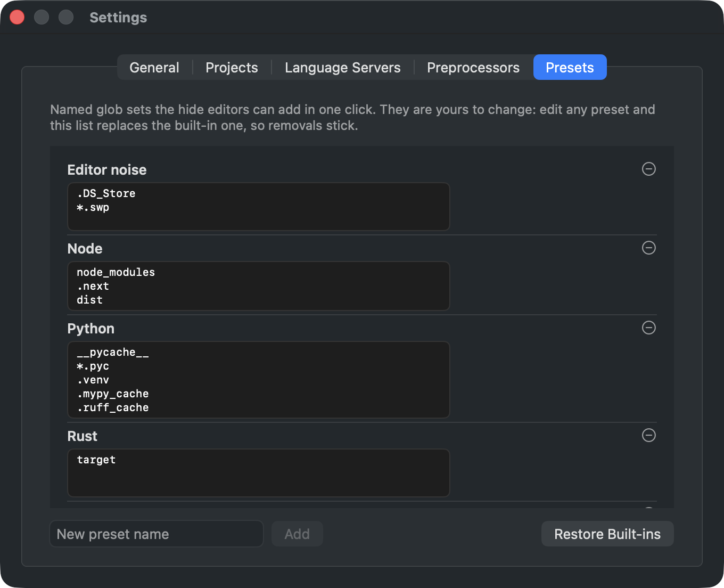Open the Projects tab
Viewport: 724px width, 588px height.
pos(232,68)
